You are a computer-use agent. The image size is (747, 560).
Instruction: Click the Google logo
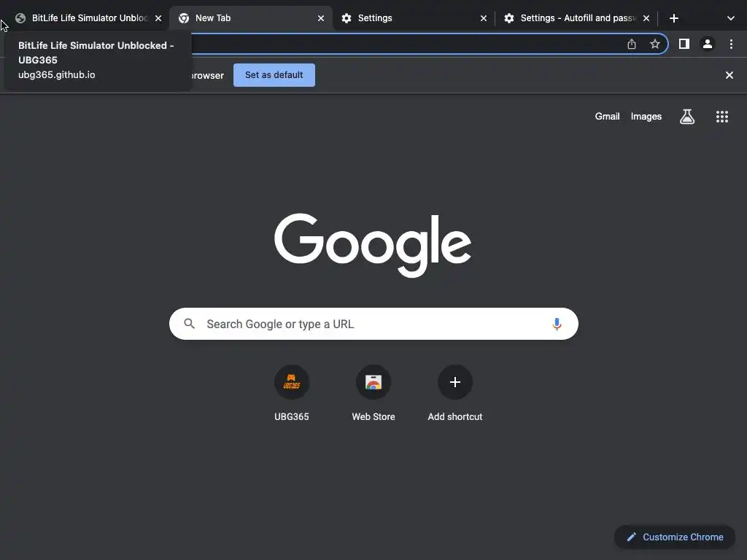pyautogui.click(x=373, y=245)
